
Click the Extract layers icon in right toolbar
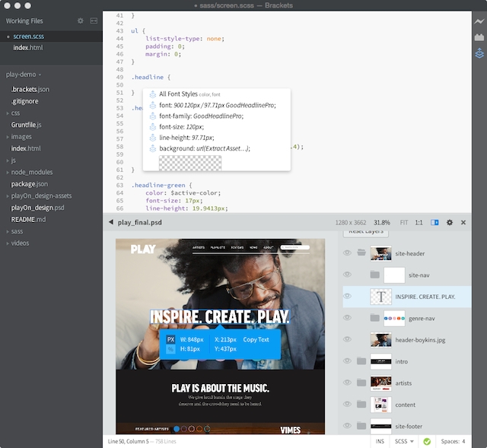coord(478,53)
